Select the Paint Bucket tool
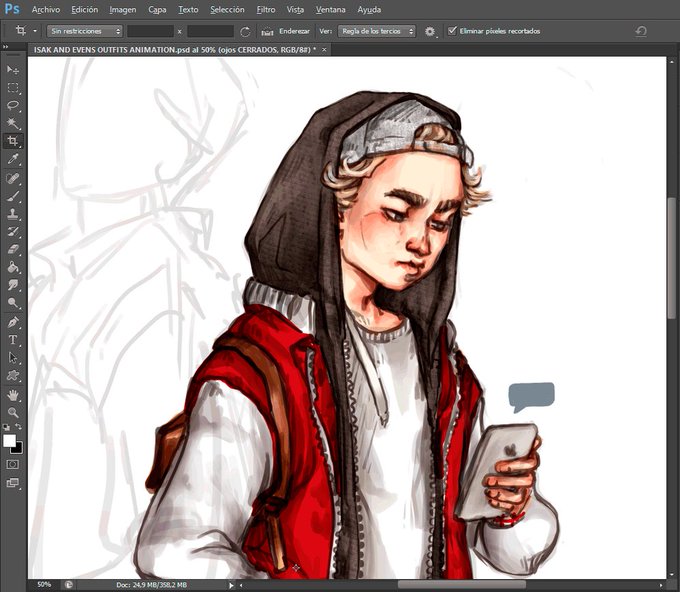 [x=13, y=267]
